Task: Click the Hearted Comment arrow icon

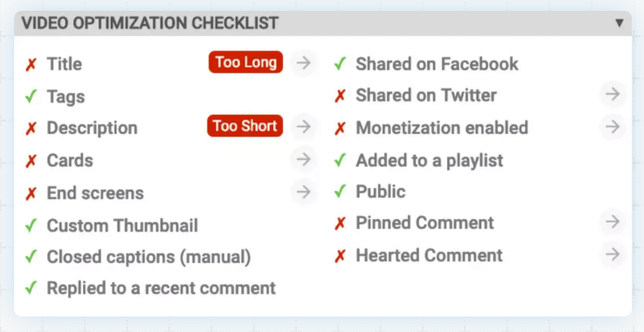Action: pos(612,254)
